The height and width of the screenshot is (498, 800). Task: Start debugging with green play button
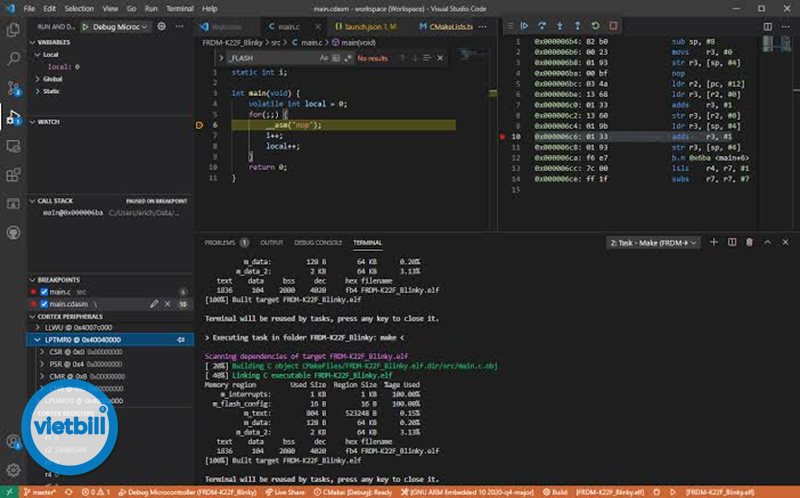click(x=85, y=27)
